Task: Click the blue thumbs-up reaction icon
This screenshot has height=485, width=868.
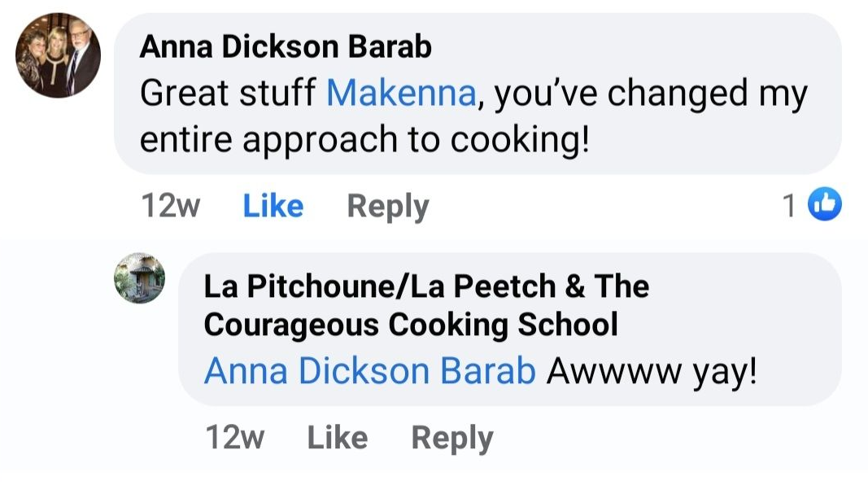Action: pyautogui.click(x=824, y=206)
